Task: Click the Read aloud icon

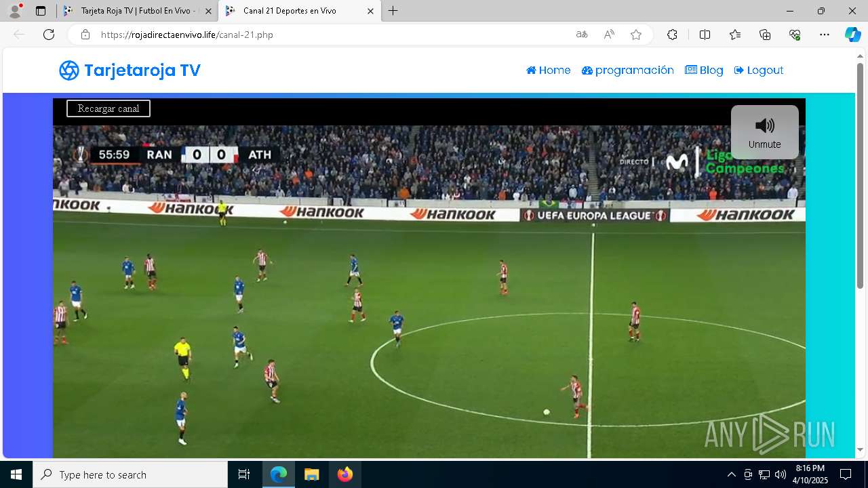Action: coord(609,35)
